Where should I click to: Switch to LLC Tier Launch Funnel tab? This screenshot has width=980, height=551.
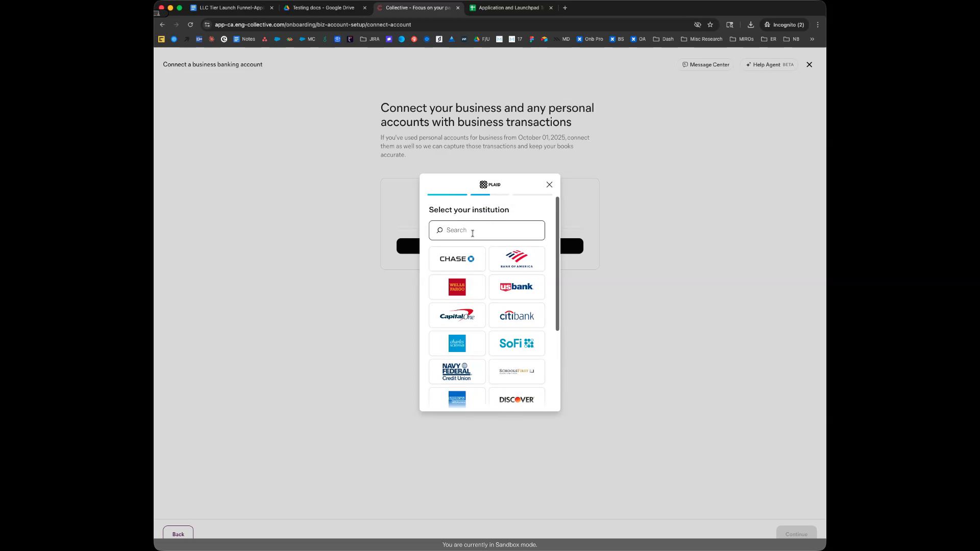click(x=231, y=8)
